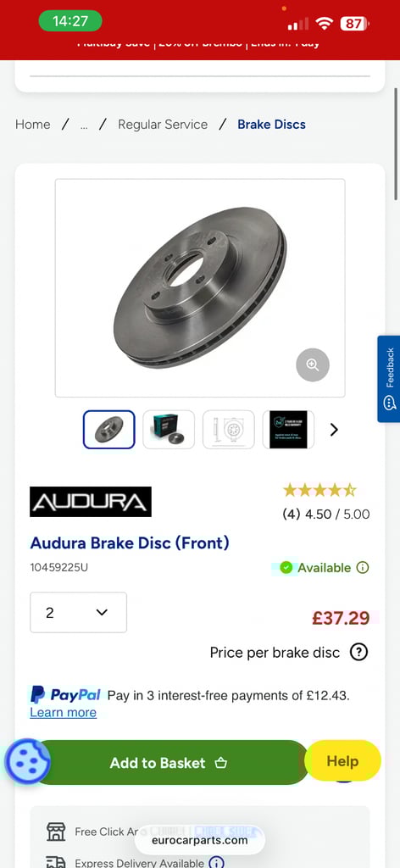The image size is (400, 868).
Task: Open the Feedback side tab
Action: [x=389, y=379]
